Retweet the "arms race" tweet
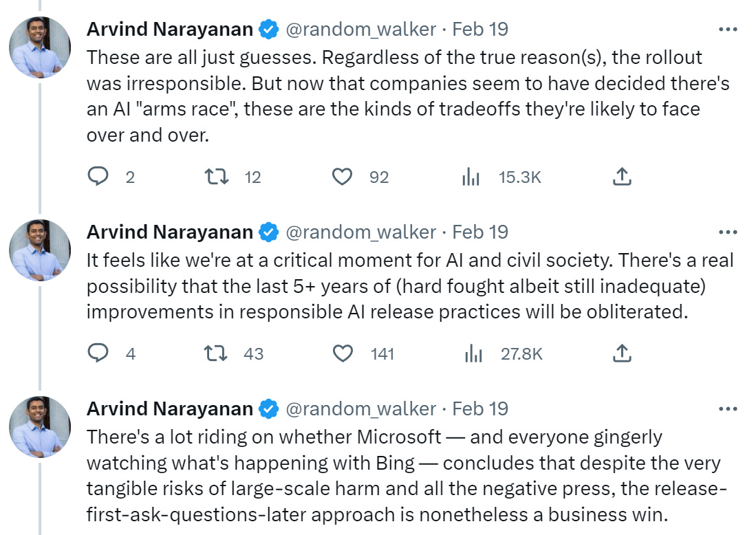 218,177
